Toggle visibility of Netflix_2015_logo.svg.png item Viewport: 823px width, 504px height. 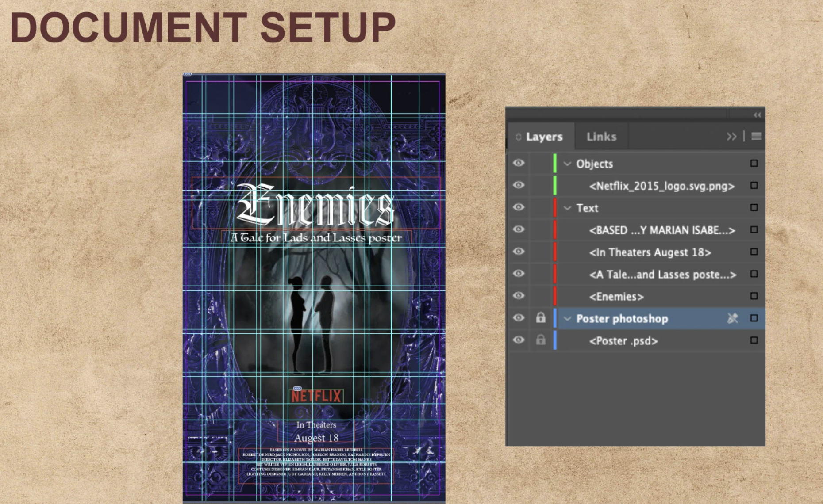pos(519,185)
